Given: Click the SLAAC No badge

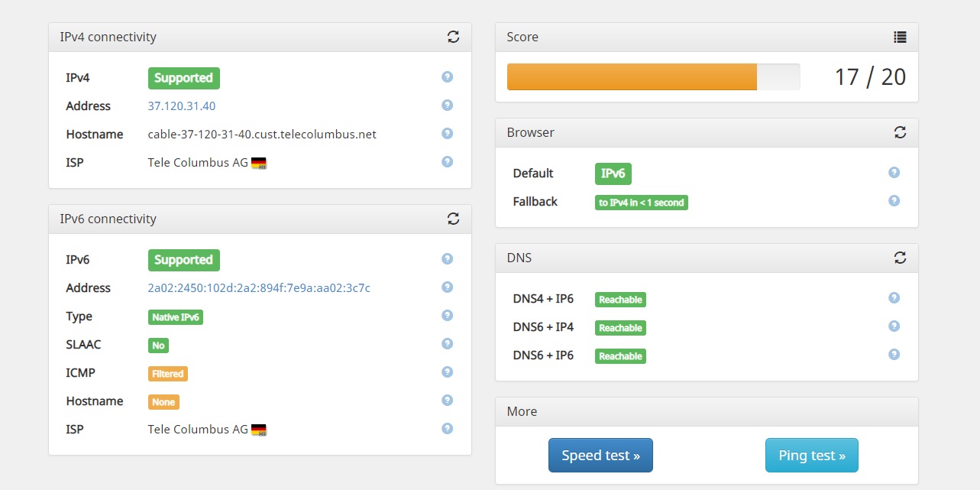Looking at the screenshot, I should click(x=158, y=345).
